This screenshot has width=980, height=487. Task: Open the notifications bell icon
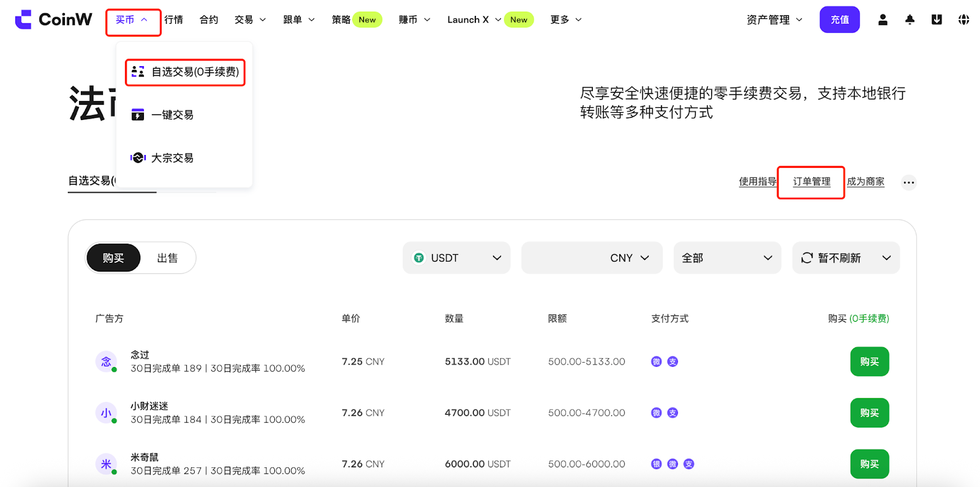coord(910,20)
